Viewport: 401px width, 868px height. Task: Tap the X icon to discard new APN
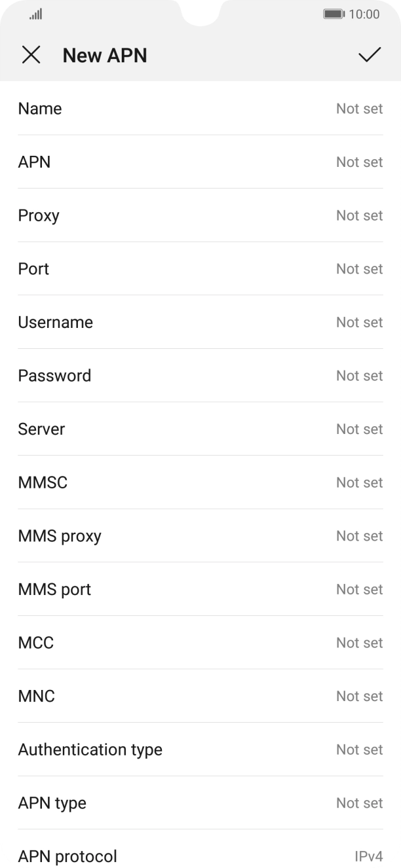tap(31, 55)
